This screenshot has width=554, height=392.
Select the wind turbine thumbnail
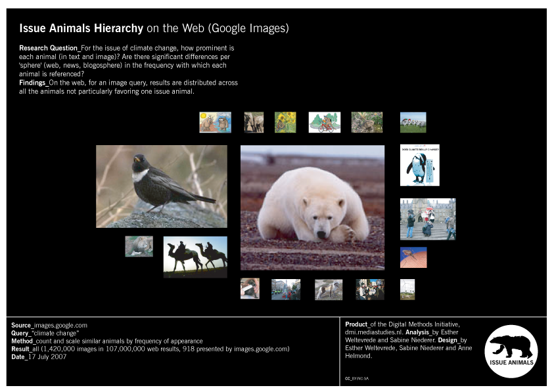point(407,290)
